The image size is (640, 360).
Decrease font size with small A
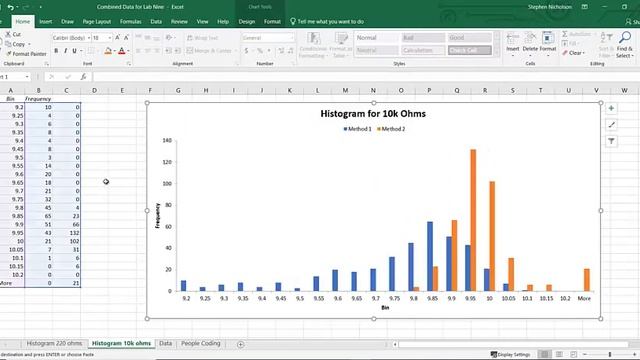pos(126,38)
